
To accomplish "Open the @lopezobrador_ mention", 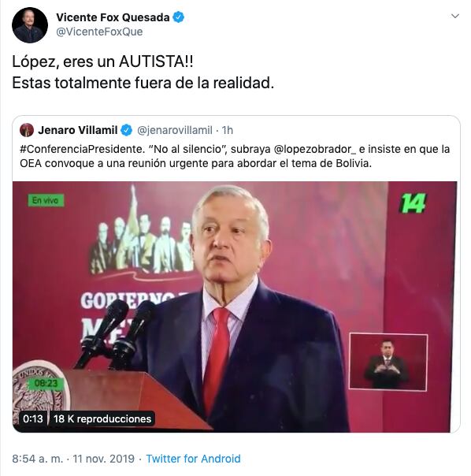I will point(315,149).
